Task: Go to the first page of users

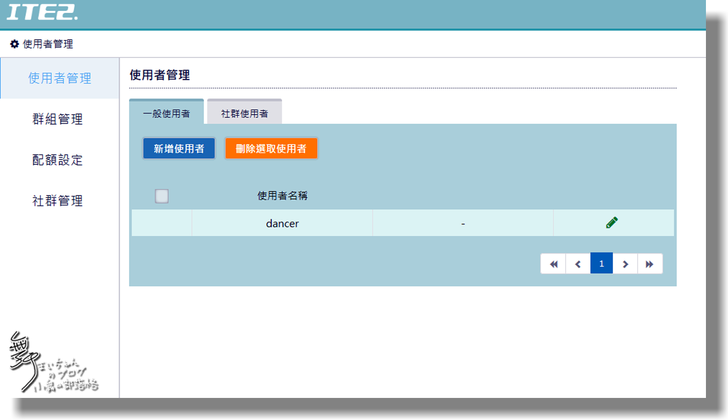Action: [553, 264]
